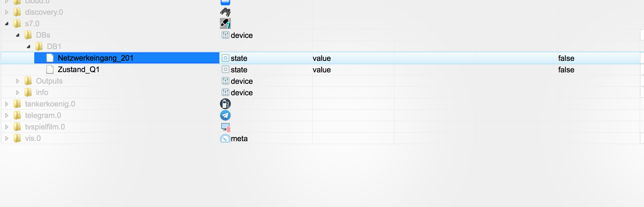The height and width of the screenshot is (207, 644).
Task: Click the state icon for Zustand_Q1
Action: pos(225,69)
